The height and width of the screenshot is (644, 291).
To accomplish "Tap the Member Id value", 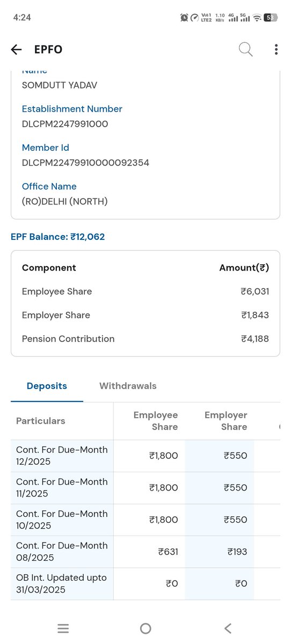I will [85, 163].
